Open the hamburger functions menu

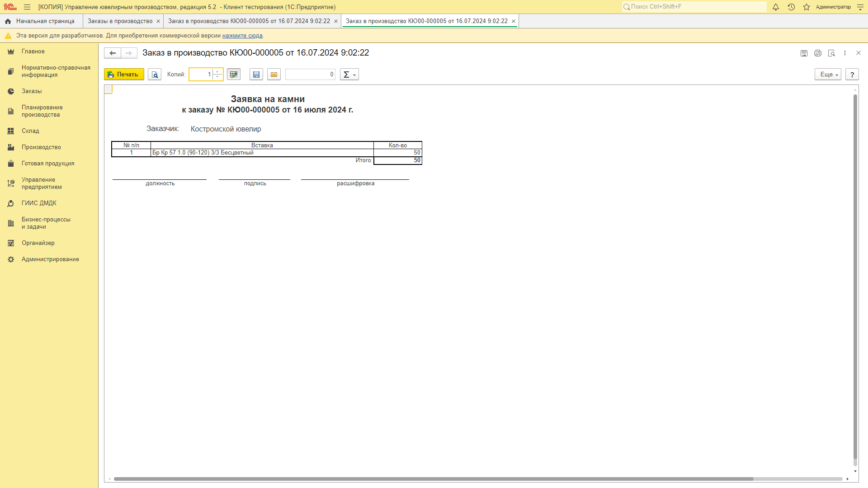[x=27, y=7]
